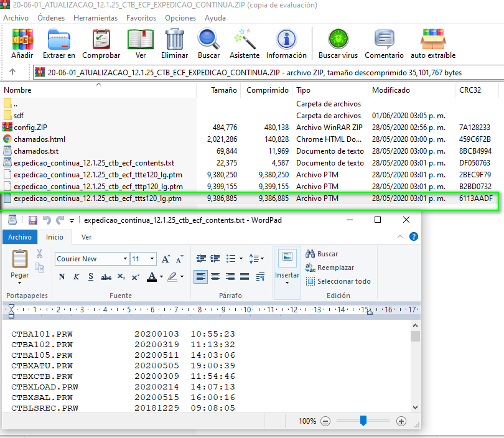This screenshot has height=438, width=504.
Task: Open the Herramientas menu
Action: [x=95, y=18]
